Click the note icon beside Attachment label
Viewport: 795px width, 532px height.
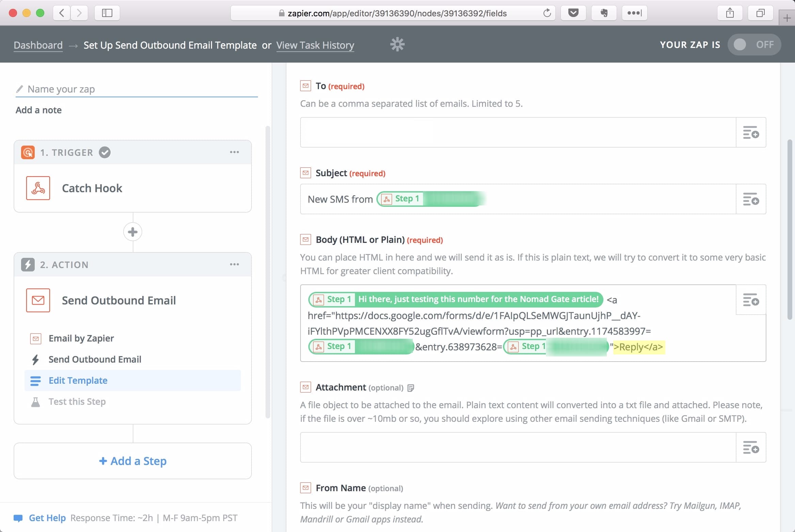coord(411,388)
